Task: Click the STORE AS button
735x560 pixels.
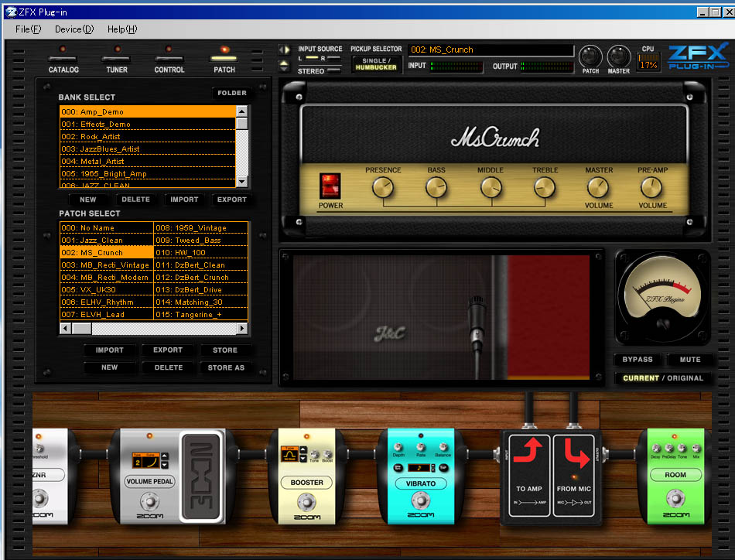Action: click(x=226, y=367)
